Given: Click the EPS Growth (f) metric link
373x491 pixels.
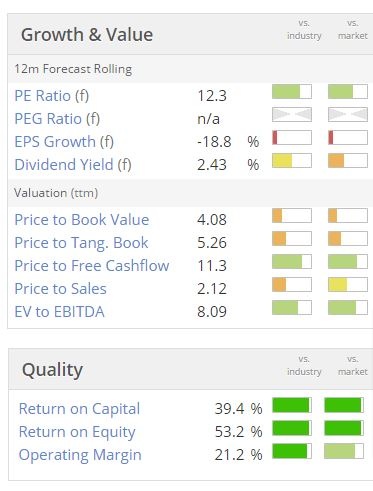Looking at the screenshot, I should pos(64,142).
